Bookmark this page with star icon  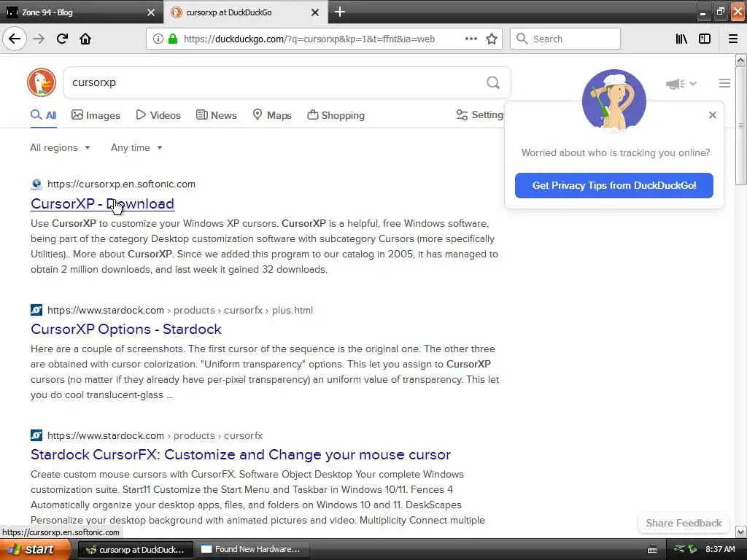point(492,39)
